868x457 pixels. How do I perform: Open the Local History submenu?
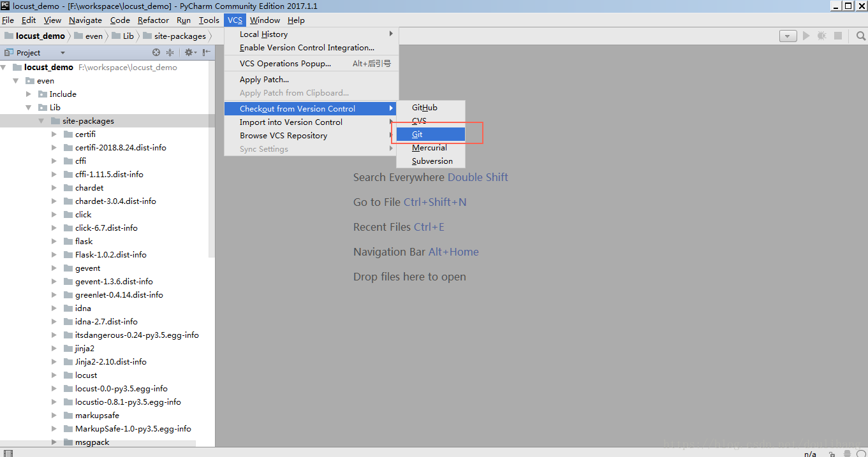pyautogui.click(x=311, y=34)
